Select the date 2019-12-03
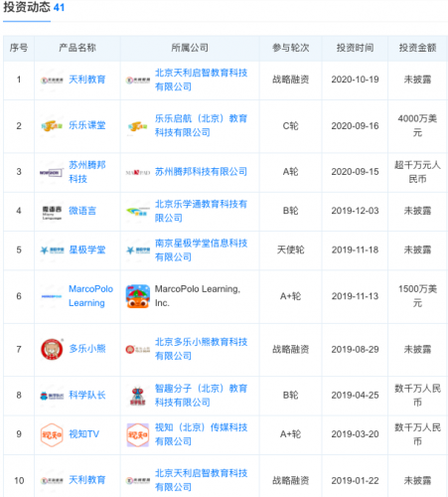The width and height of the screenshot is (448, 497). tap(355, 211)
